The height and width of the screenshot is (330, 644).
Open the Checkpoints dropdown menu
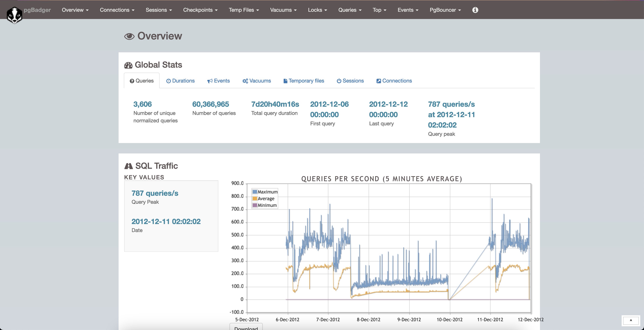[200, 10]
